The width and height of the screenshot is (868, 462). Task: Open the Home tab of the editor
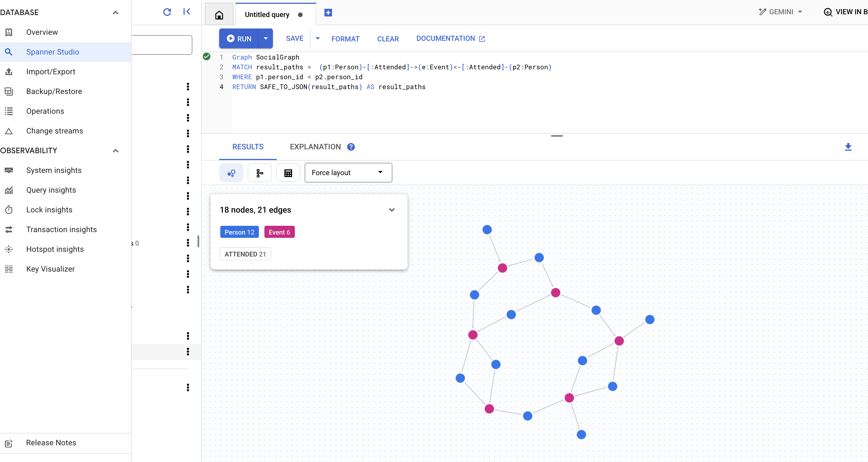point(219,14)
